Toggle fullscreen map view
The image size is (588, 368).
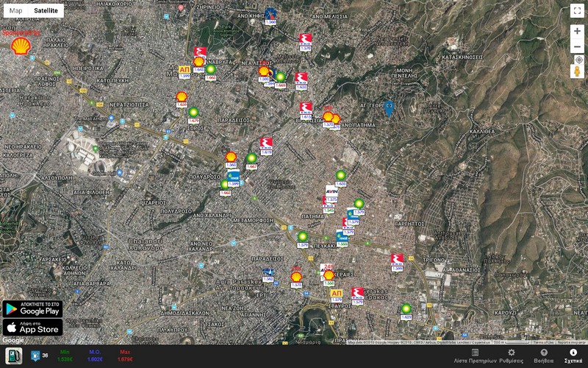coord(577,10)
